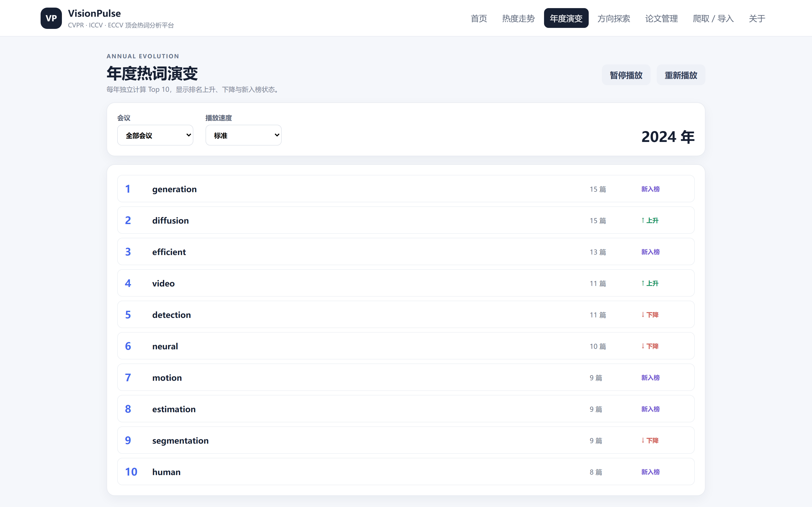The image size is (812, 507).
Task: Open the 首页 navigation tab
Action: coord(479,19)
